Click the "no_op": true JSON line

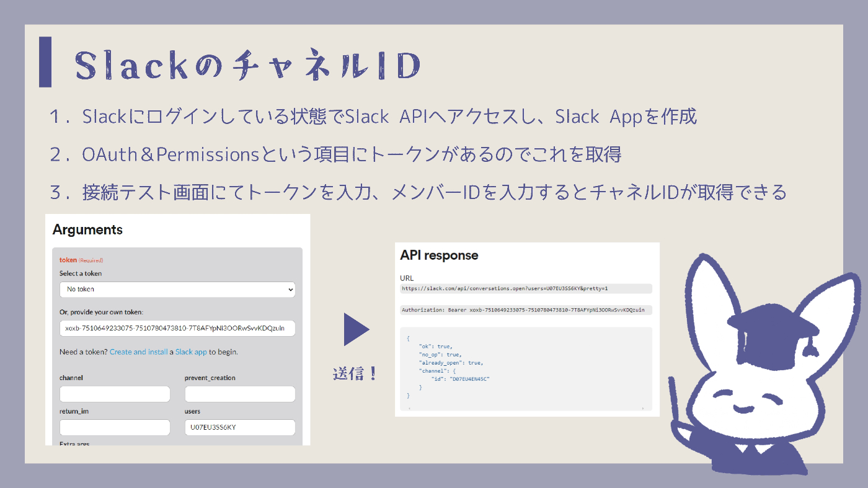pyautogui.click(x=440, y=354)
